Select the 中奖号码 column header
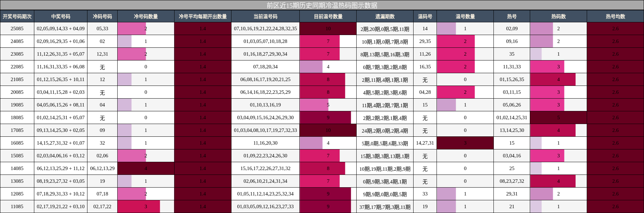The height and width of the screenshot is (213, 644). (61, 16)
